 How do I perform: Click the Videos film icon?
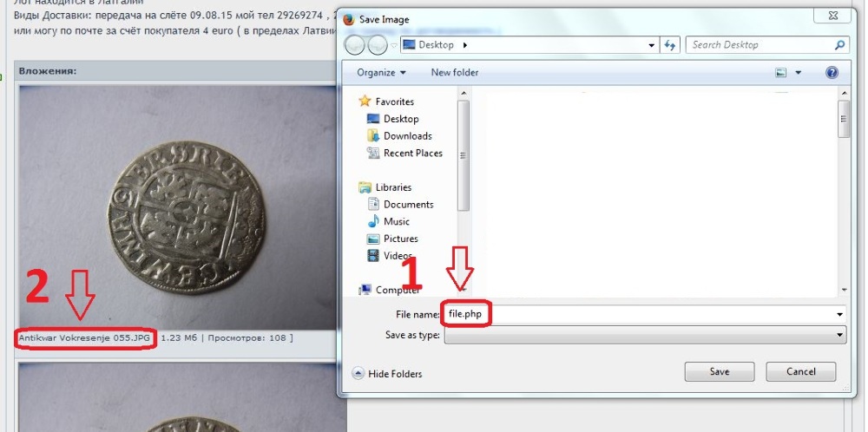[x=373, y=256]
